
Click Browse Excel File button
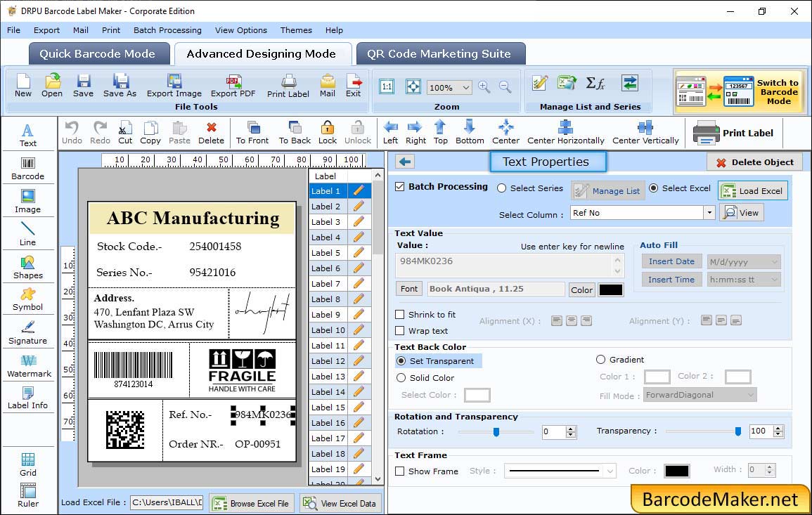click(x=252, y=504)
